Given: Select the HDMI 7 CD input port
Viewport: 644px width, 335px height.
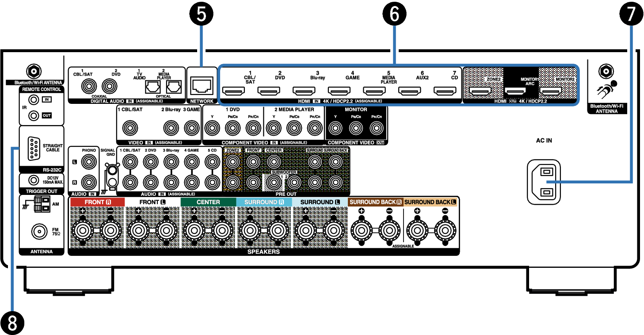Looking at the screenshot, I should coord(445,92).
